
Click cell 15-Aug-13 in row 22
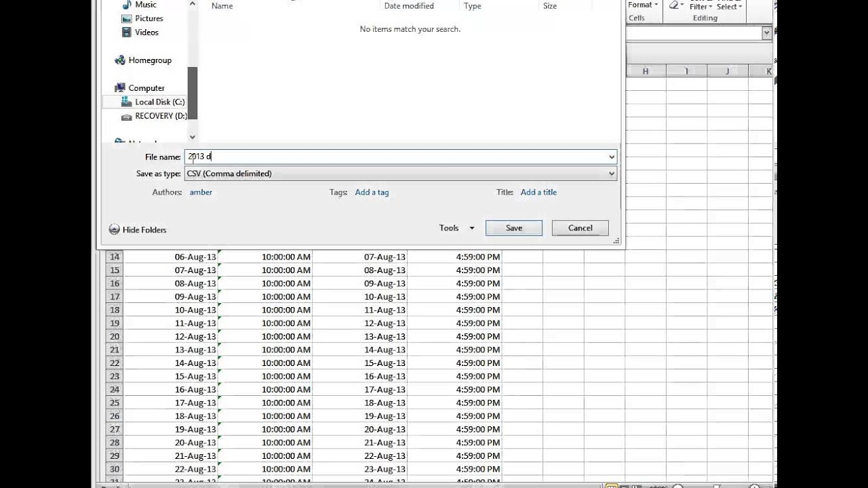(x=360, y=363)
